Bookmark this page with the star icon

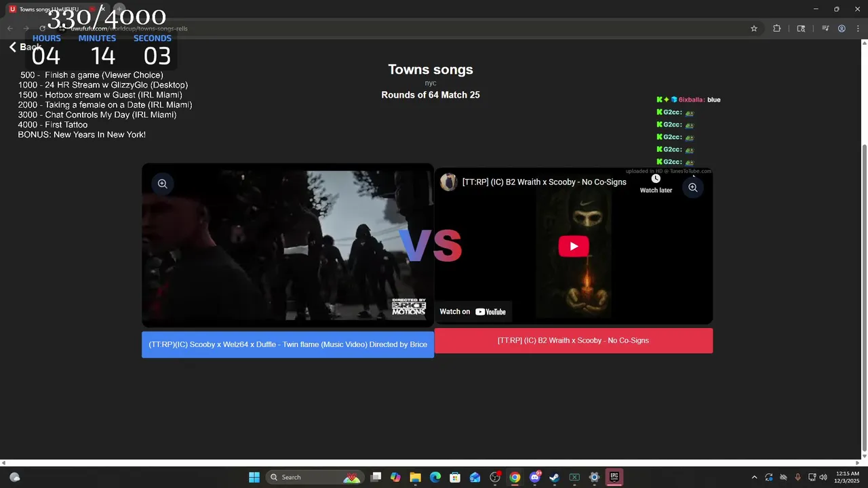pos(753,28)
